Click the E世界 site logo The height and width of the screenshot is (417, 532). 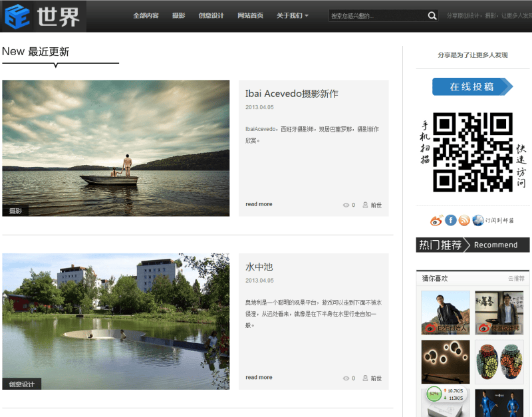tap(44, 16)
